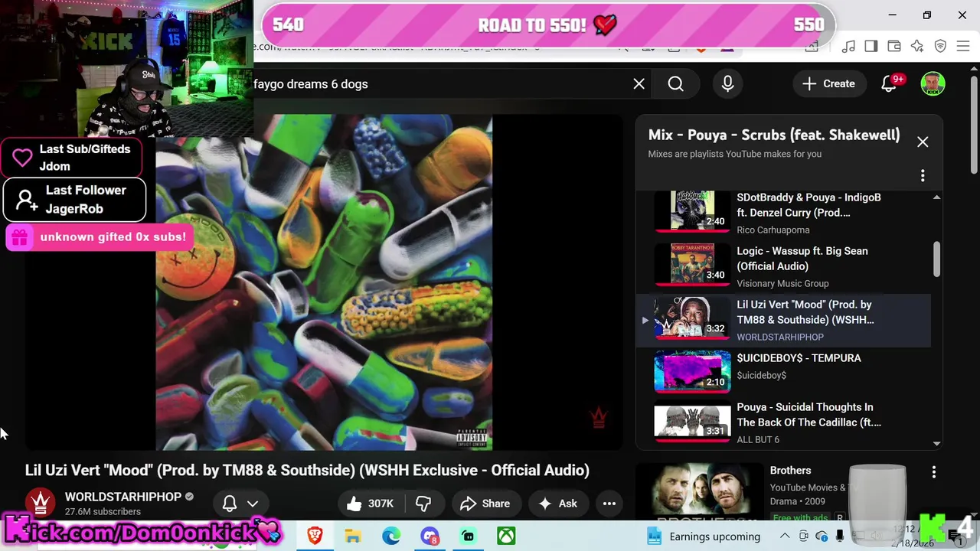Screen dimensions: 980x551
Task: Expand the subscription notification chevron
Action: coord(253,504)
